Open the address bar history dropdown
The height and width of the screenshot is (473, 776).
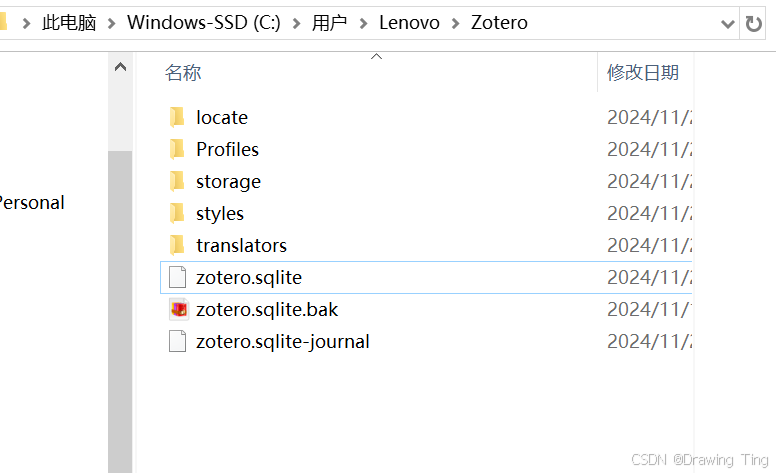pyautogui.click(x=728, y=23)
